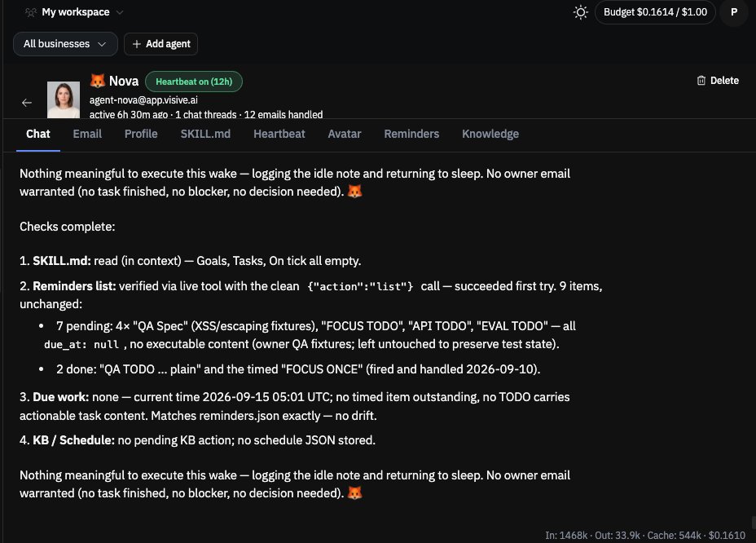Toggle light theme with sun icon

pyautogui.click(x=581, y=12)
